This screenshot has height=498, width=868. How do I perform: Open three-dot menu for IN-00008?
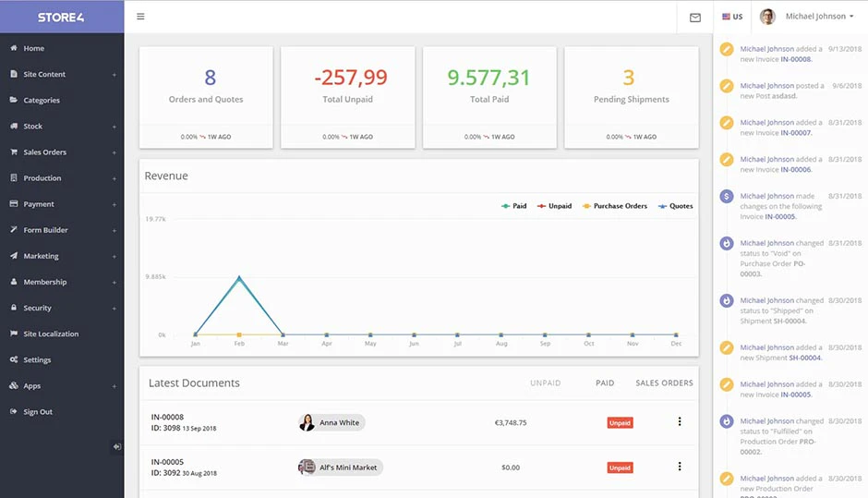pos(680,421)
